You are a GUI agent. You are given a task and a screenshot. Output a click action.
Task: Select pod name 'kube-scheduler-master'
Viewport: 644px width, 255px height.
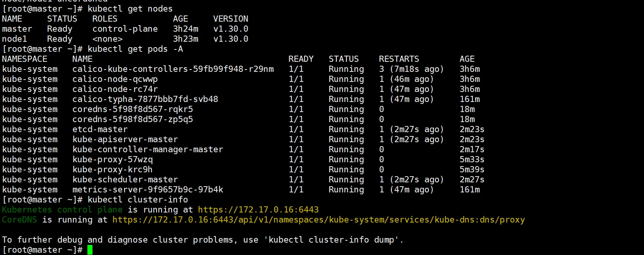(125, 180)
